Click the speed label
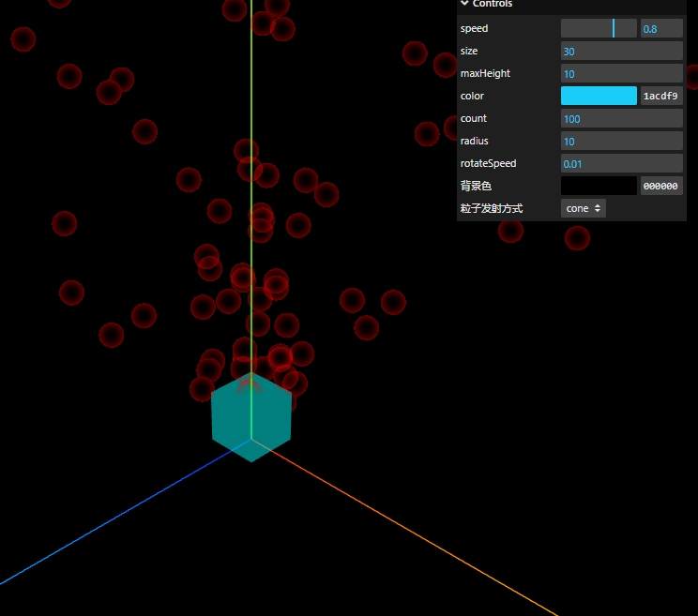The image size is (698, 616). tap(474, 28)
